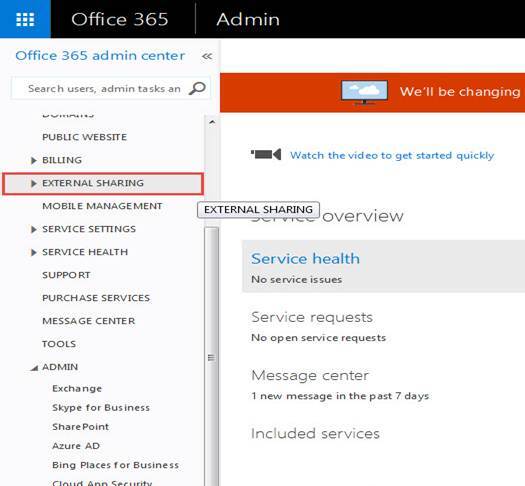Expand the SERVICE SETTINGS arrow

pyautogui.click(x=33, y=229)
